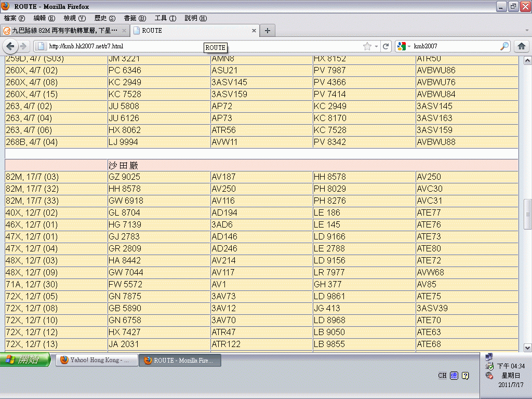Image resolution: width=532 pixels, height=399 pixels.
Task: Click the network connection tray icon
Action: click(x=489, y=357)
